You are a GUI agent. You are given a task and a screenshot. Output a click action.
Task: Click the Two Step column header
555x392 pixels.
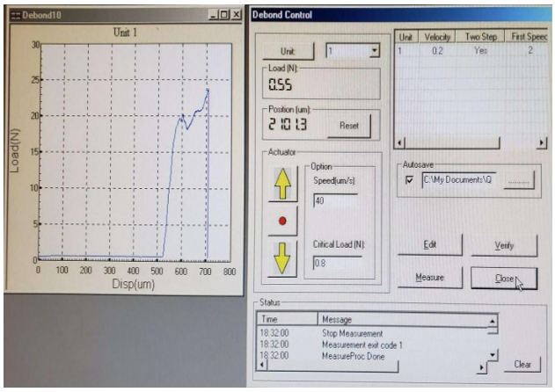click(x=480, y=38)
